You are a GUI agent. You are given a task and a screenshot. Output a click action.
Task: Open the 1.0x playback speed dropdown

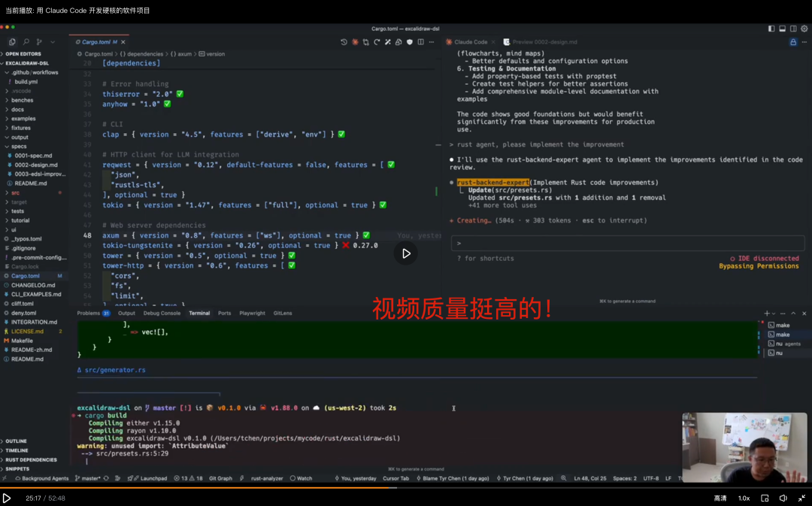coord(744,498)
